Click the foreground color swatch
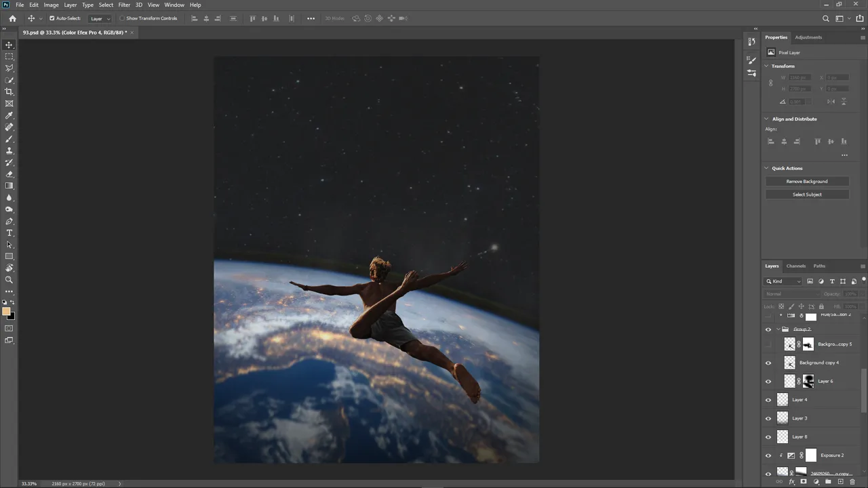868x488 pixels. click(x=7, y=312)
